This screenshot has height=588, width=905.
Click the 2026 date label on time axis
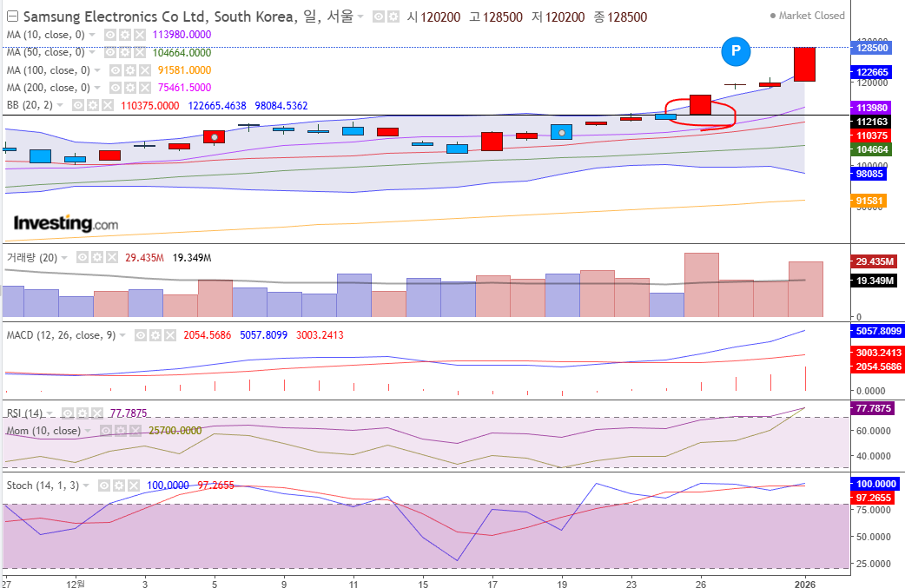[804, 584]
